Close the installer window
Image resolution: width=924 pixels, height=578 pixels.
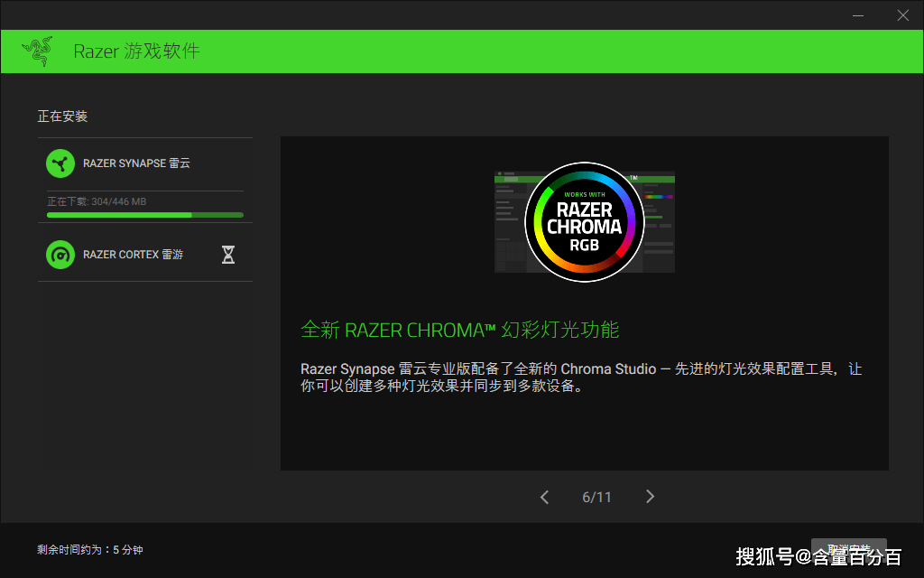[902, 15]
